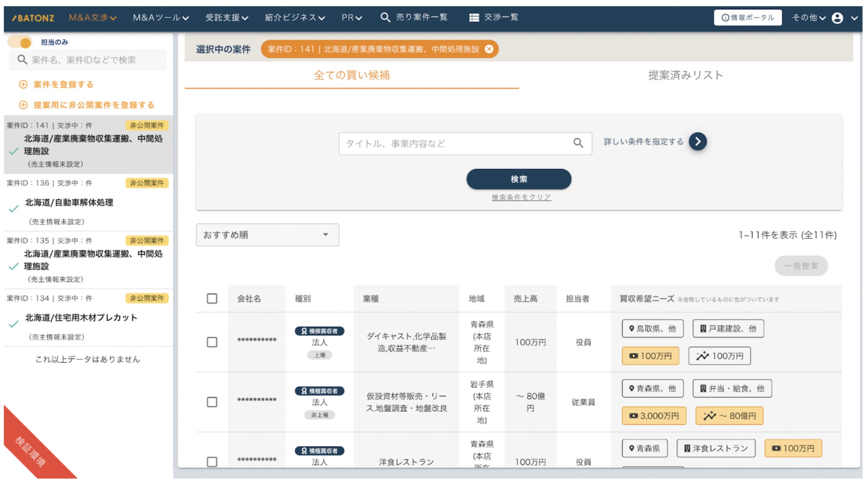Image resolution: width=868 pixels, height=486 pixels.
Task: Open the おすすめ順 sort dropdown
Action: click(x=267, y=235)
